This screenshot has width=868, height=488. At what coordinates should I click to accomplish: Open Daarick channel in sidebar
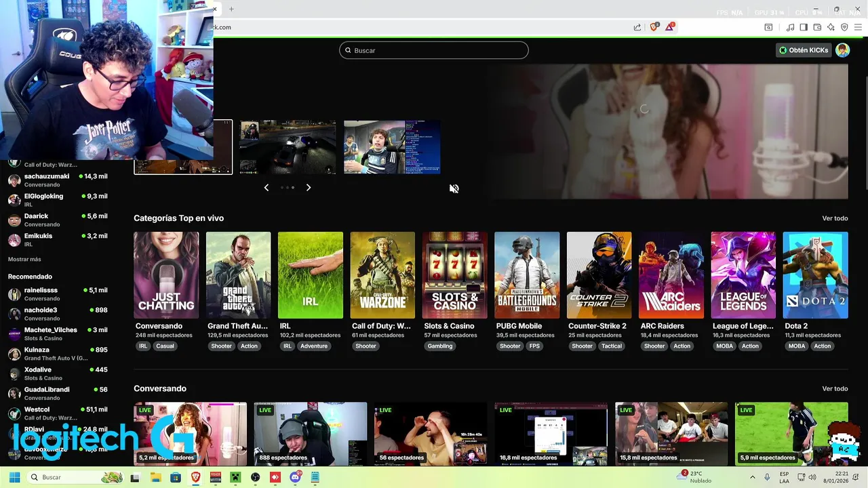[58, 220]
